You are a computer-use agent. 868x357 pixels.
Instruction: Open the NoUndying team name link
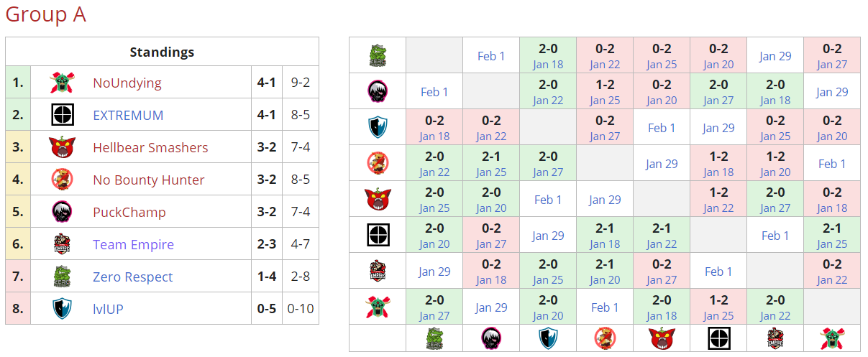[x=127, y=83]
